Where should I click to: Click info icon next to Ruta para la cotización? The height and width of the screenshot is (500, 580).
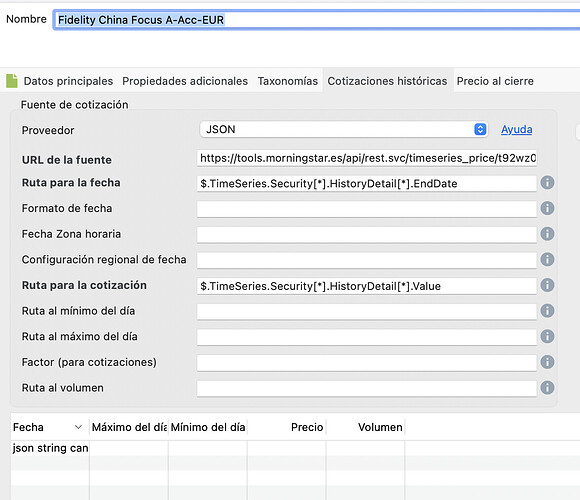[x=547, y=285]
